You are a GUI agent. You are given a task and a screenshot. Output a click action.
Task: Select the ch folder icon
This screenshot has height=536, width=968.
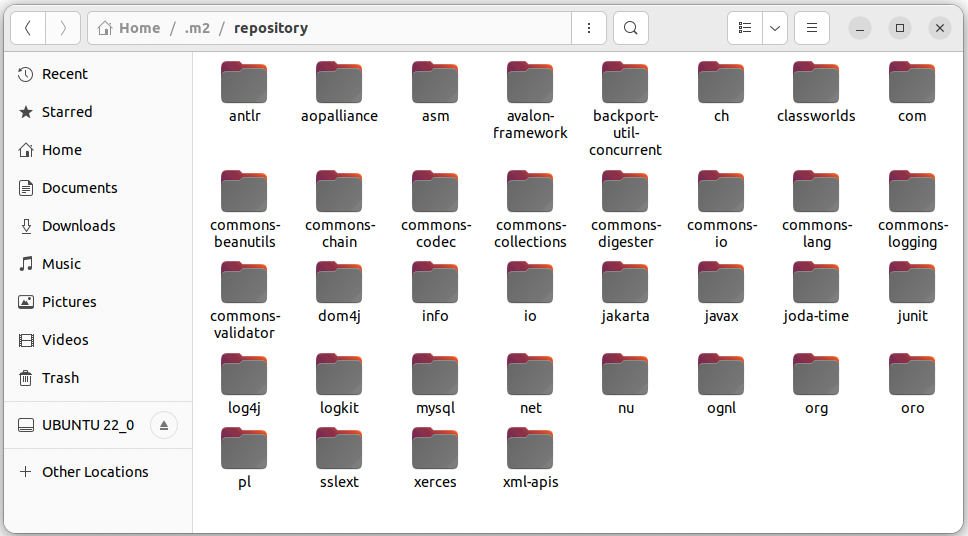pos(721,82)
